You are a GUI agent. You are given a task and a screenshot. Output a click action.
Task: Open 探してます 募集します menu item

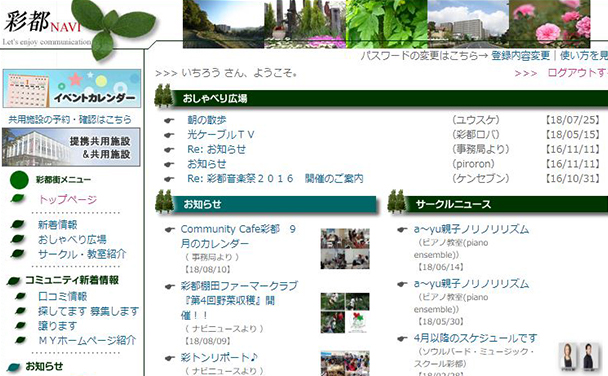coord(88,311)
